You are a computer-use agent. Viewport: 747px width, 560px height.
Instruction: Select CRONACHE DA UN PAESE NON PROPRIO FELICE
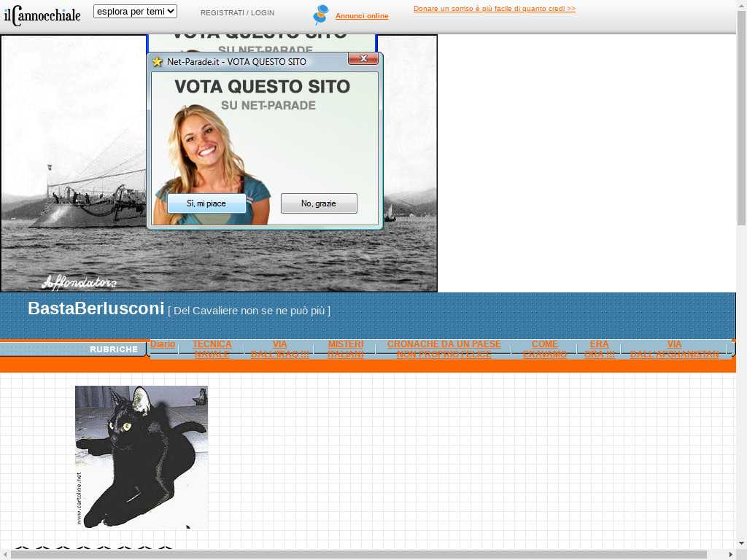click(x=444, y=349)
